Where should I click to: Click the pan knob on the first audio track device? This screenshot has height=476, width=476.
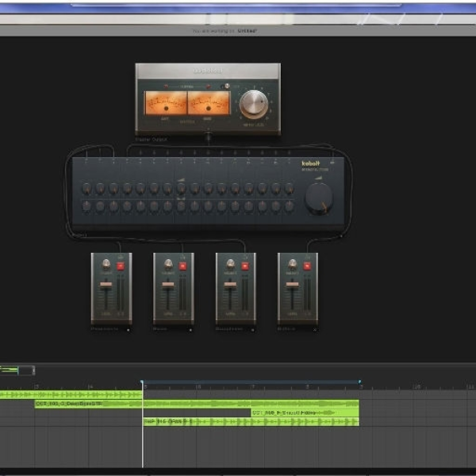pyautogui.click(x=106, y=264)
